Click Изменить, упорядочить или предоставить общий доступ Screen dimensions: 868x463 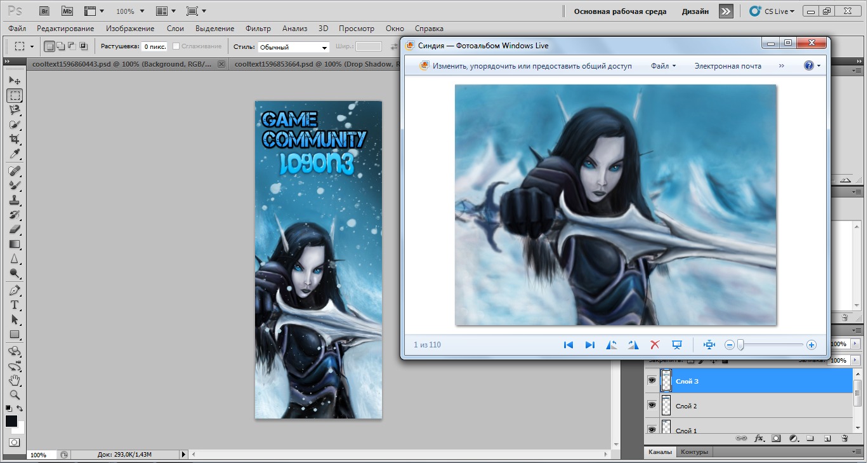(526, 65)
